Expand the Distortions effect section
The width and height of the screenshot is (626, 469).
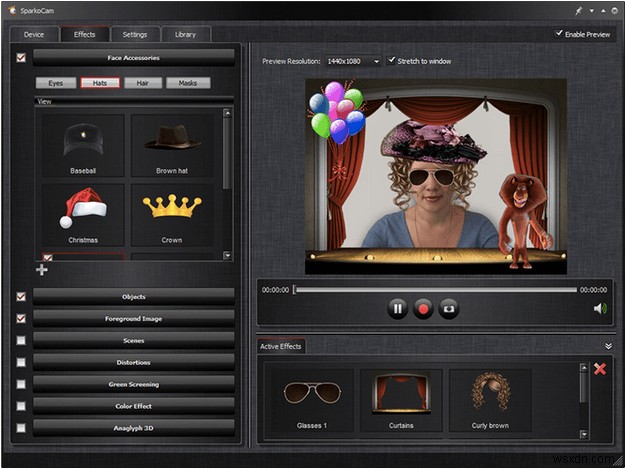pyautogui.click(x=134, y=362)
